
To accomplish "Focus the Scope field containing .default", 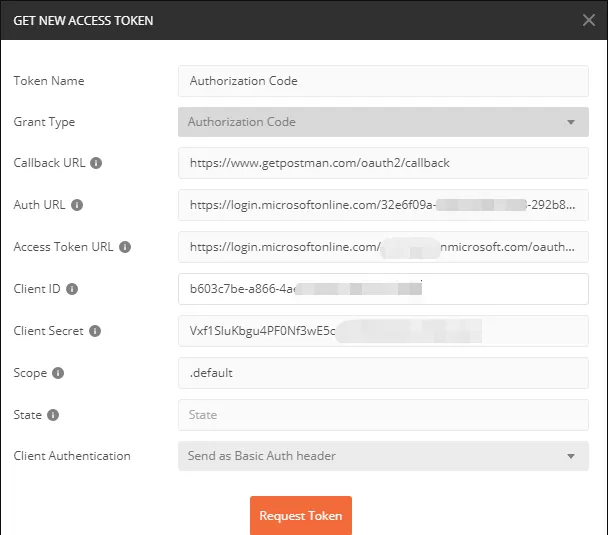I will (383, 373).
